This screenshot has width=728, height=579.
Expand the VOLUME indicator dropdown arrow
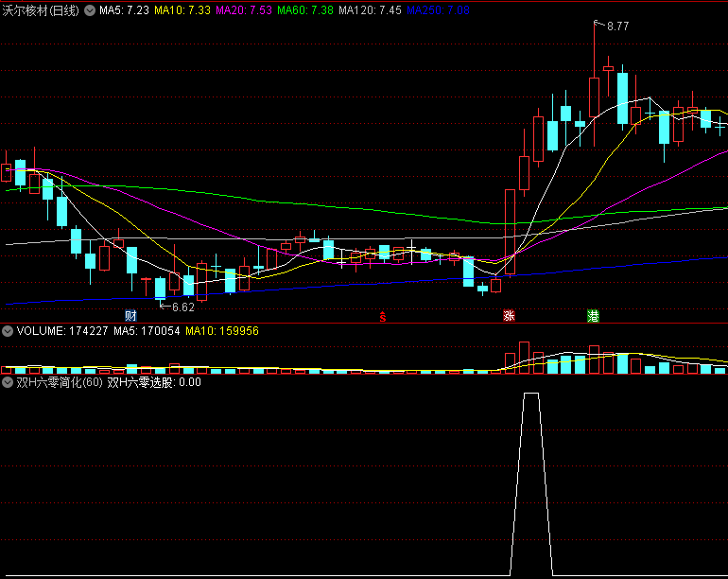8,331
